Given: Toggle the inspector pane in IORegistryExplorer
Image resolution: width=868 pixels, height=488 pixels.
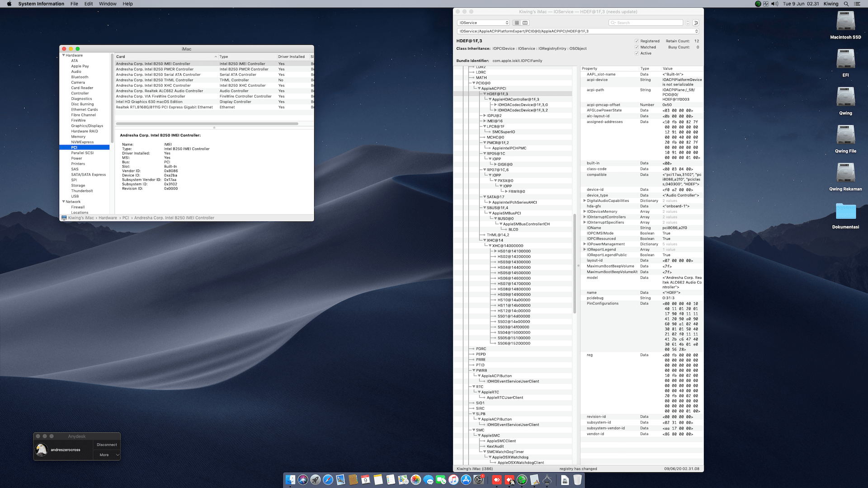Looking at the screenshot, I should pyautogui.click(x=696, y=23).
